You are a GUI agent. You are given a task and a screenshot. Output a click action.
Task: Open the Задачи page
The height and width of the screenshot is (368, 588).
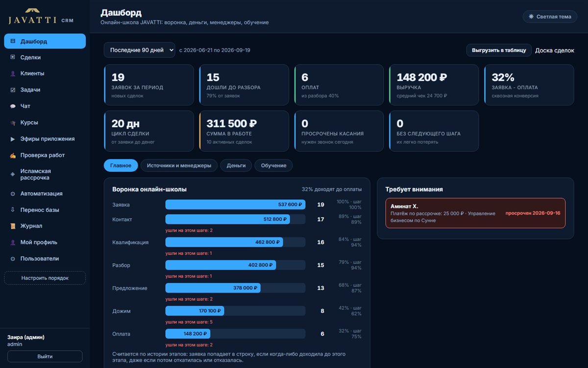(x=45, y=90)
